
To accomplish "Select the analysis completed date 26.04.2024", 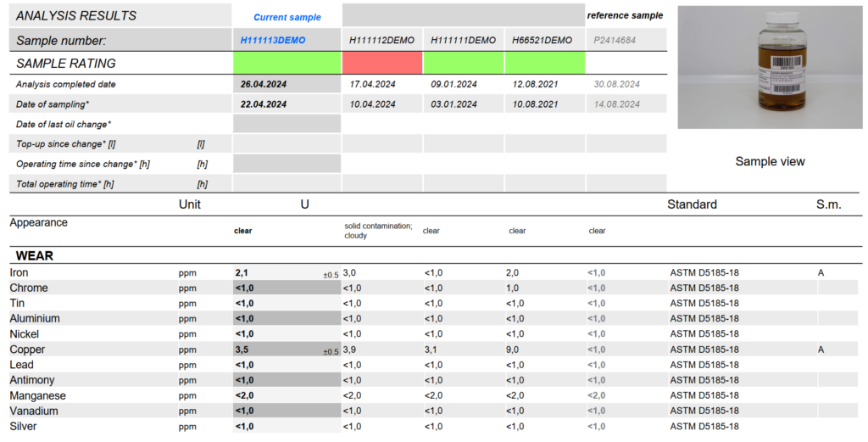I will (263, 84).
